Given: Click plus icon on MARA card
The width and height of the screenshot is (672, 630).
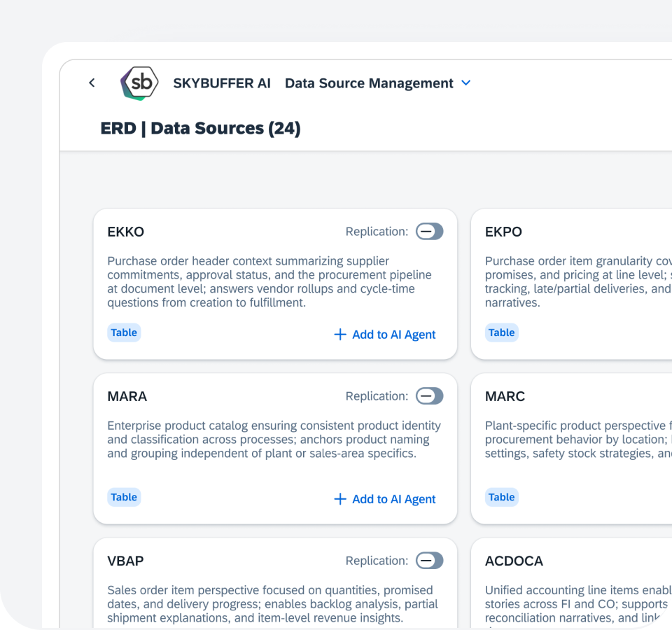Looking at the screenshot, I should (340, 499).
